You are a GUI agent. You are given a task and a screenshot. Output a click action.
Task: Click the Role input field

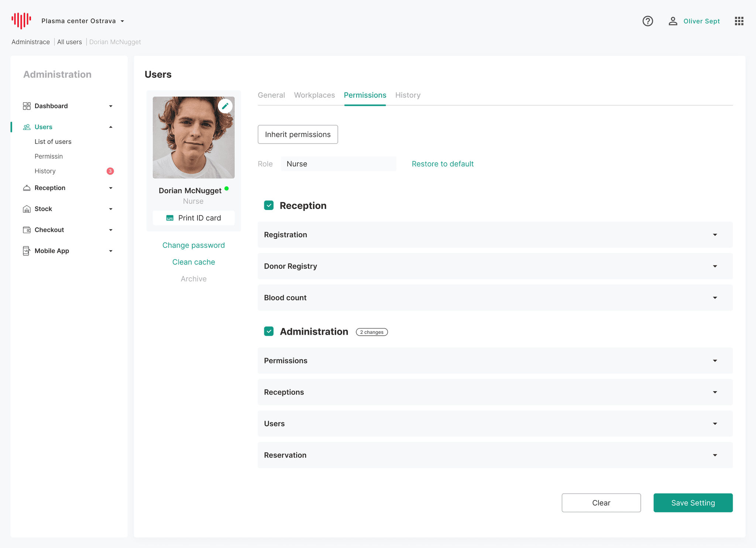338,164
